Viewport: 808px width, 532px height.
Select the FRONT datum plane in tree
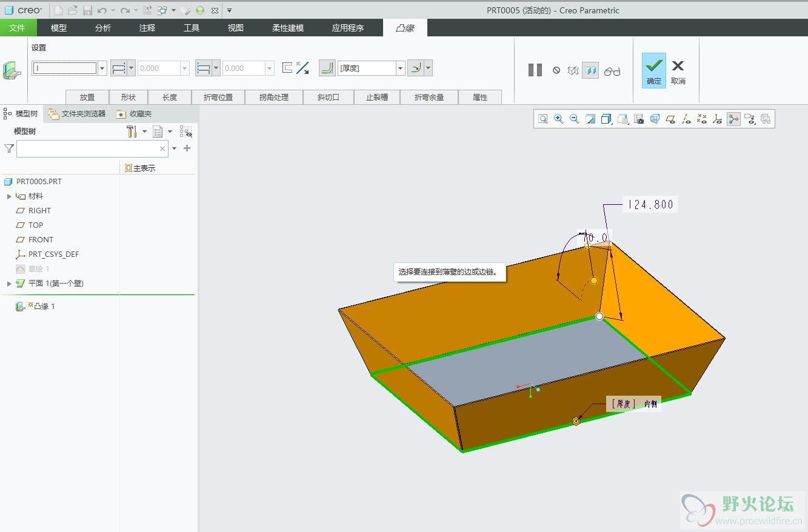pos(41,240)
